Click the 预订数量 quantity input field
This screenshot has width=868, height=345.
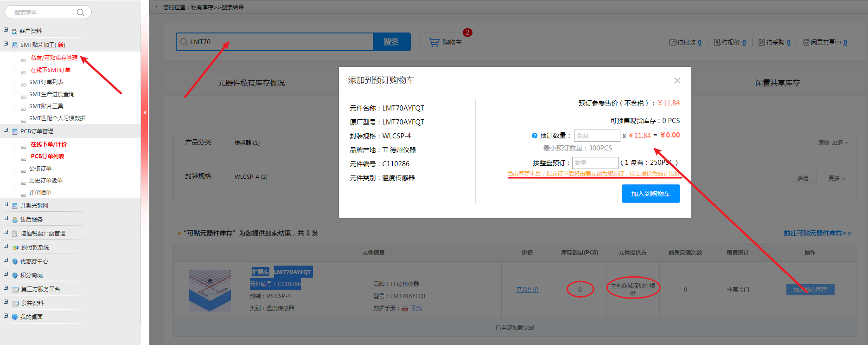(x=597, y=136)
